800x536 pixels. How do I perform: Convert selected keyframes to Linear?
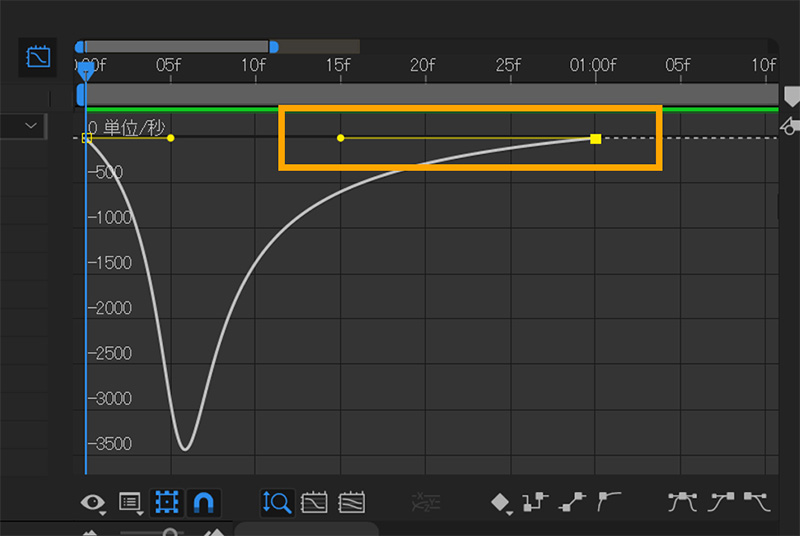[572, 502]
